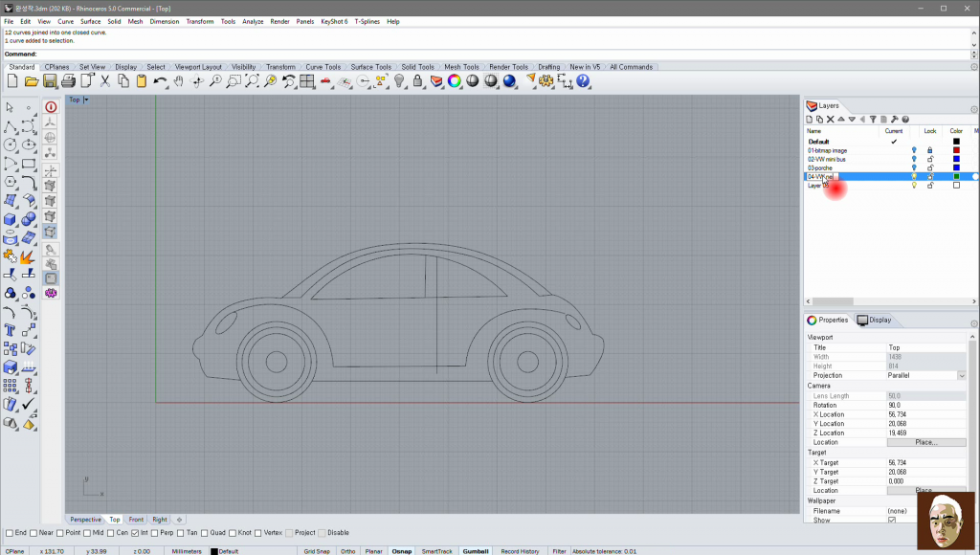Open the Projection dropdown
Screen dimensions: 980x555
[x=961, y=376]
